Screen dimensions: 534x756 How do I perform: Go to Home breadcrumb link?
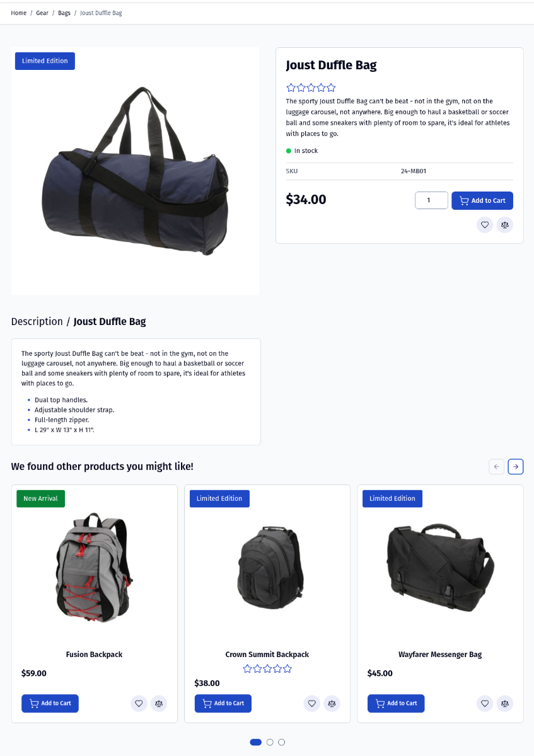(19, 13)
